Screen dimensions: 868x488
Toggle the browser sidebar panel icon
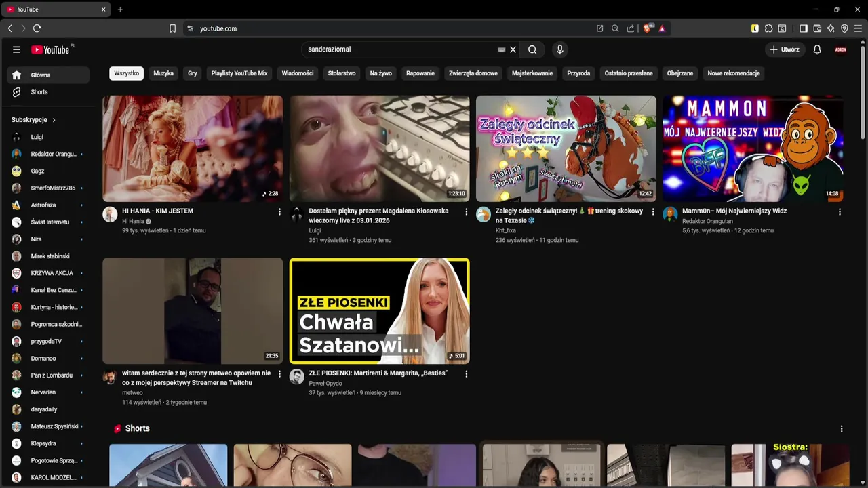pos(804,28)
